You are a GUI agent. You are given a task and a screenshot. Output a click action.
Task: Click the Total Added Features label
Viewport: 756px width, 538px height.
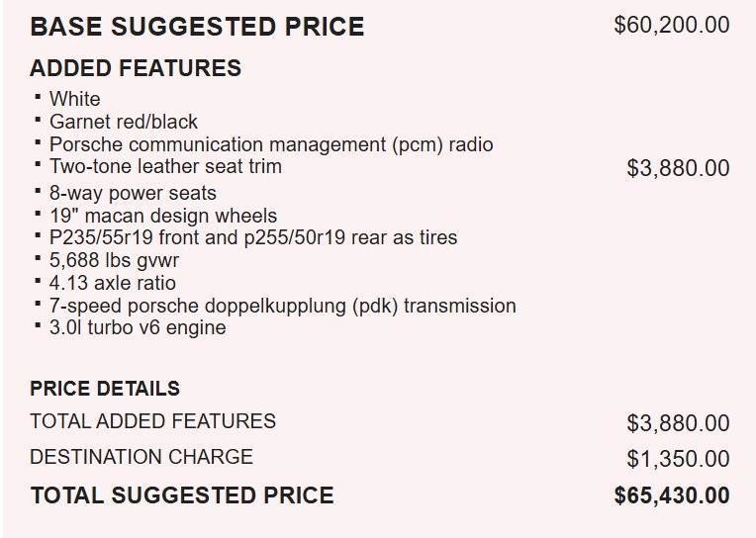coord(152,421)
